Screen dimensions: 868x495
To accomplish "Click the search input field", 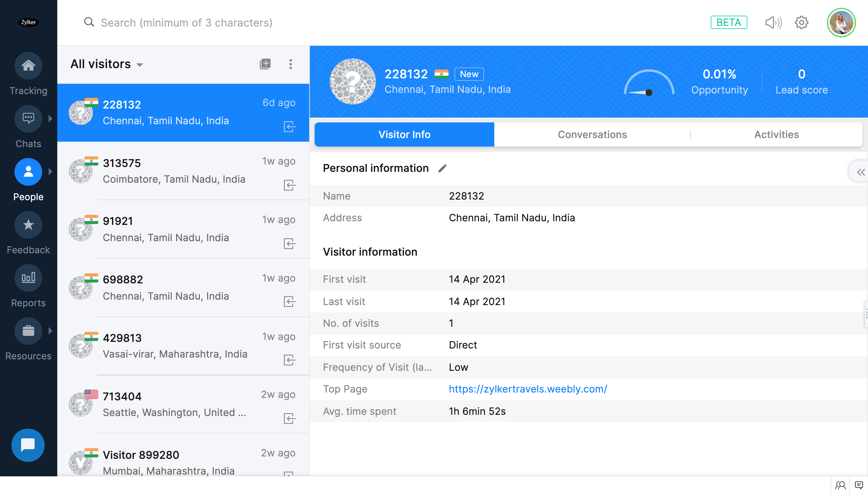I will (187, 23).
